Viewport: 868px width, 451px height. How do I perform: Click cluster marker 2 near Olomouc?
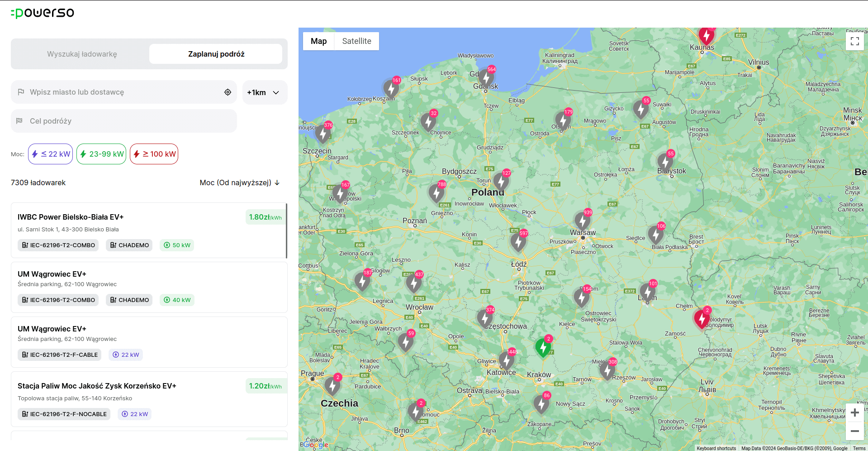(416, 411)
